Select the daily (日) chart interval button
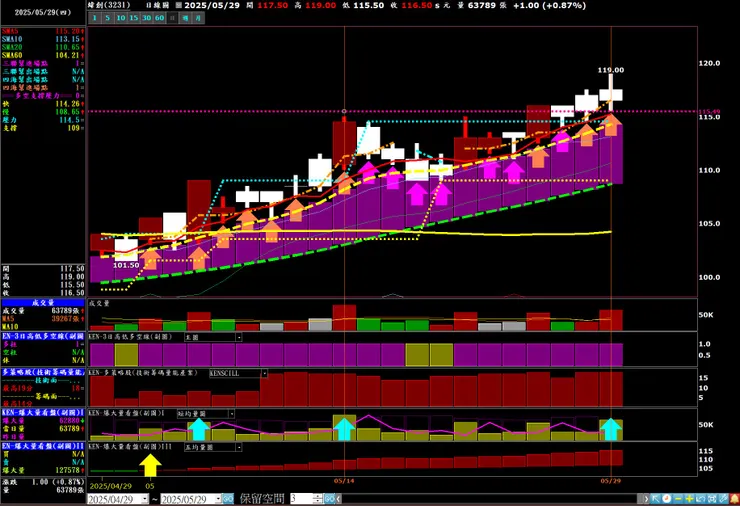The height and width of the screenshot is (506, 740). pyautogui.click(x=173, y=18)
